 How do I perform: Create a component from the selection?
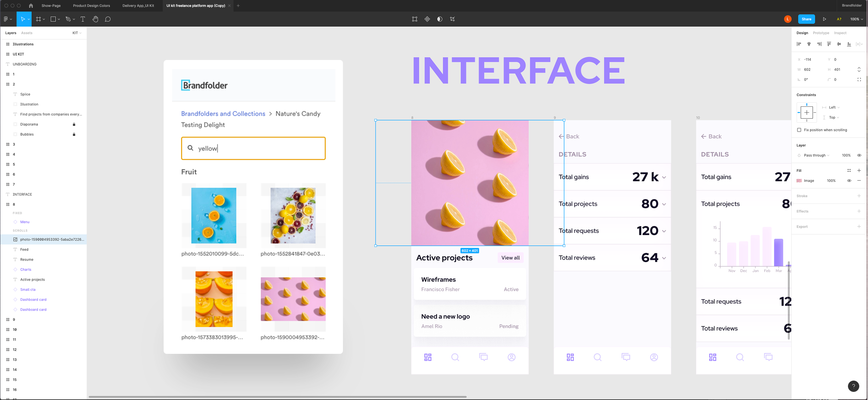click(x=427, y=19)
